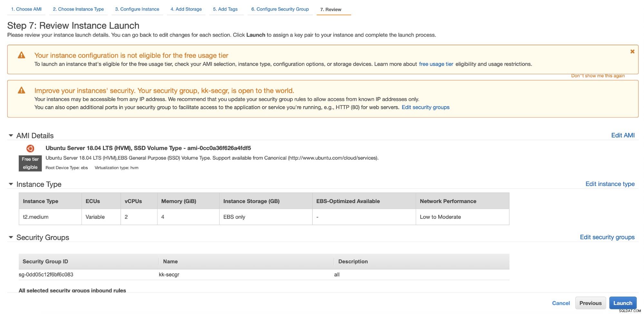Click the Description column header
Image resolution: width=644 pixels, height=314 pixels.
pyautogui.click(x=422, y=262)
